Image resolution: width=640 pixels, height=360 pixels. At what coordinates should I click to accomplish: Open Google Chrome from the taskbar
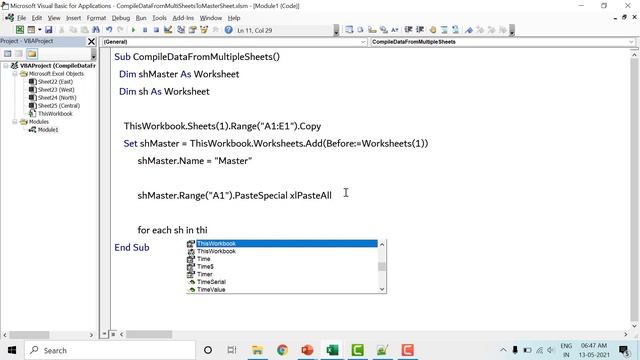click(x=282, y=350)
